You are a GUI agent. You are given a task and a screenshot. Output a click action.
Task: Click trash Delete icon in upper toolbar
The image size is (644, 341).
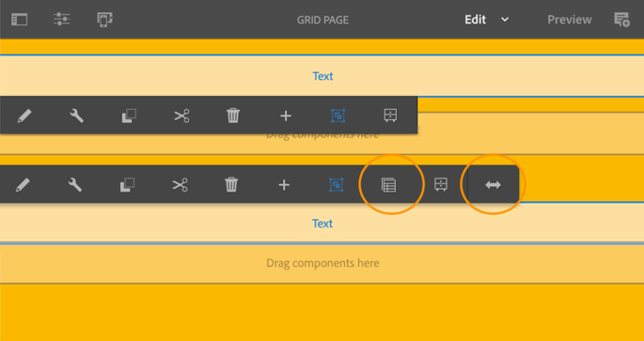(233, 115)
